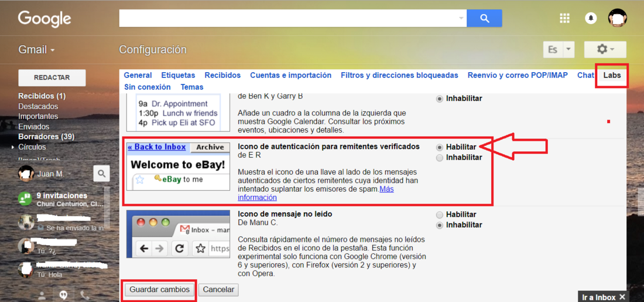Open the Destacados folder
Viewport: 644px width, 302px height.
(x=38, y=107)
